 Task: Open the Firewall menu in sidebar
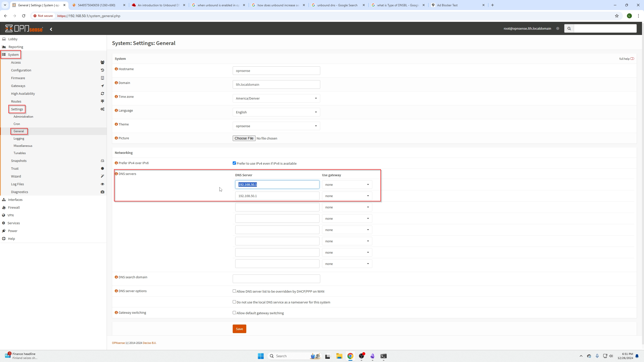tap(14, 207)
